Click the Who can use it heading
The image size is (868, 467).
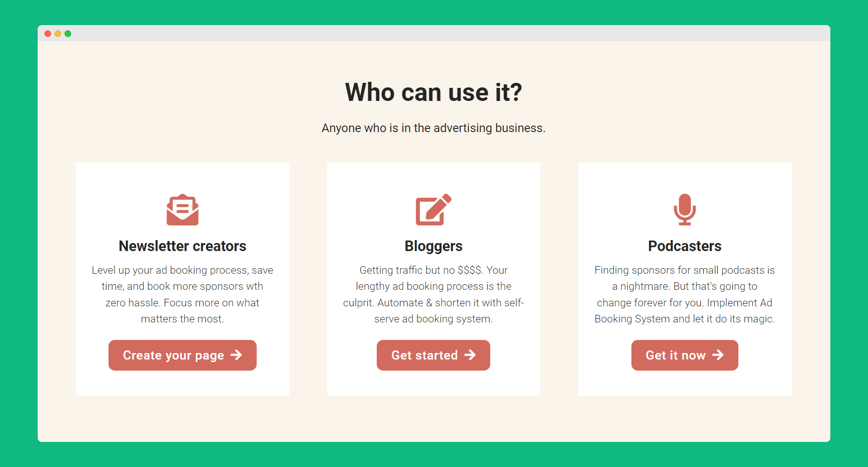[x=433, y=92]
